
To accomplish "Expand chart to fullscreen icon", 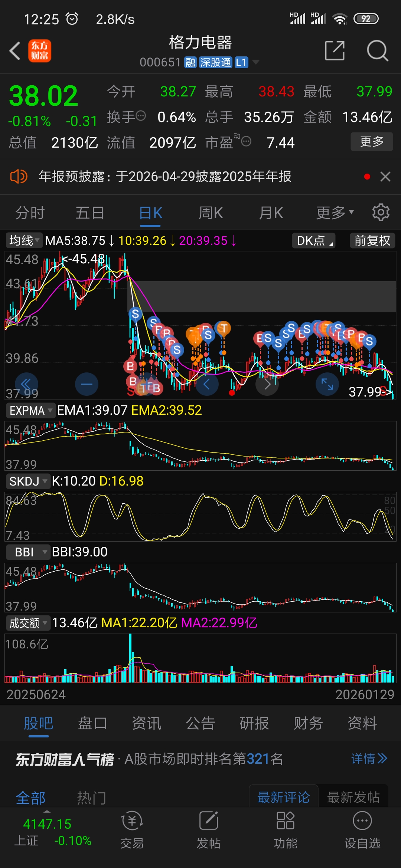I will click(327, 384).
